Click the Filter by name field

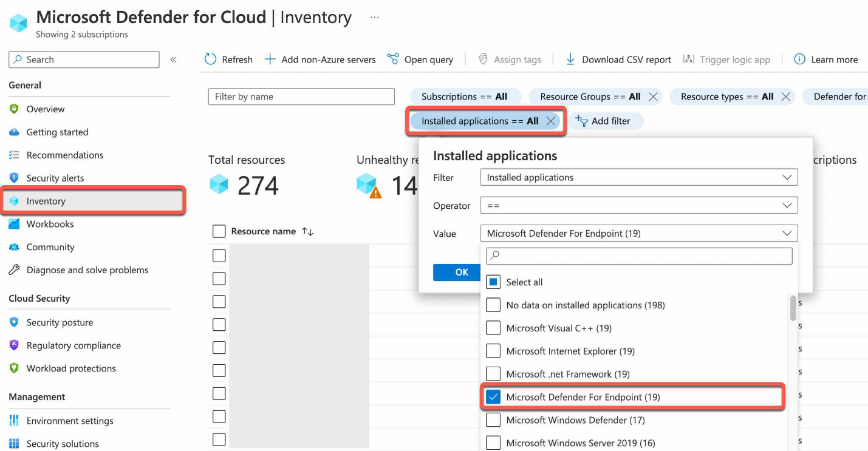tap(301, 97)
